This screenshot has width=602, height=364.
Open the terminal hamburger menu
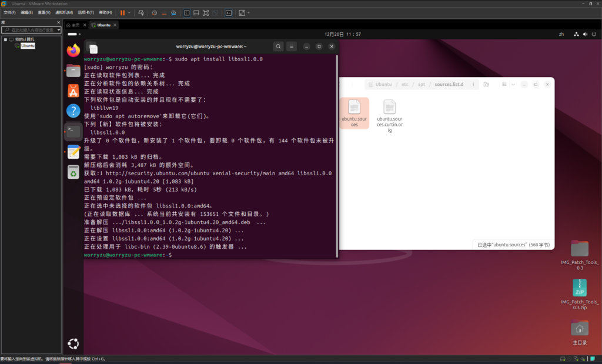(292, 46)
